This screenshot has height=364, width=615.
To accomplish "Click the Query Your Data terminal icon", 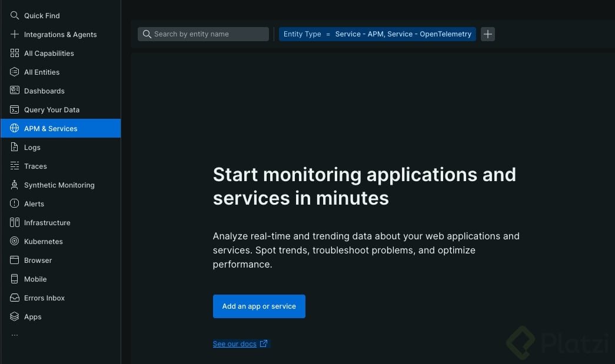I will pyautogui.click(x=15, y=109).
